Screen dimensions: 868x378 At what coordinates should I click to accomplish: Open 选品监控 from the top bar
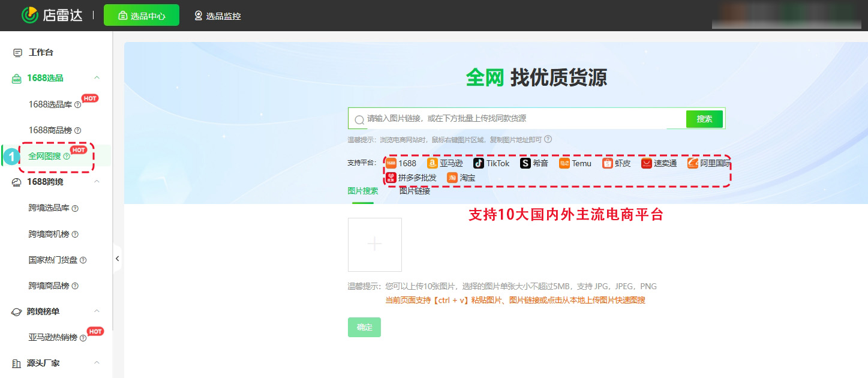tap(218, 16)
